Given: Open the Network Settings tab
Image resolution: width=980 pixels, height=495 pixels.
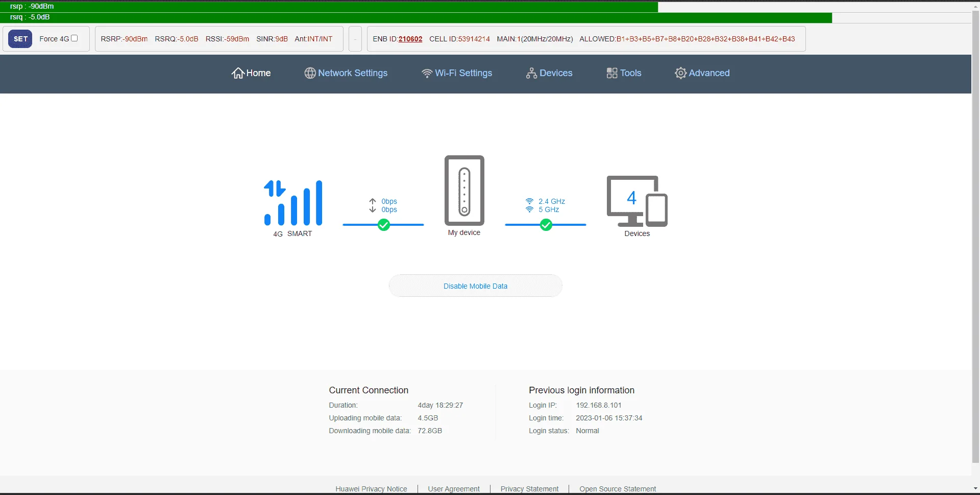Looking at the screenshot, I should (353, 73).
